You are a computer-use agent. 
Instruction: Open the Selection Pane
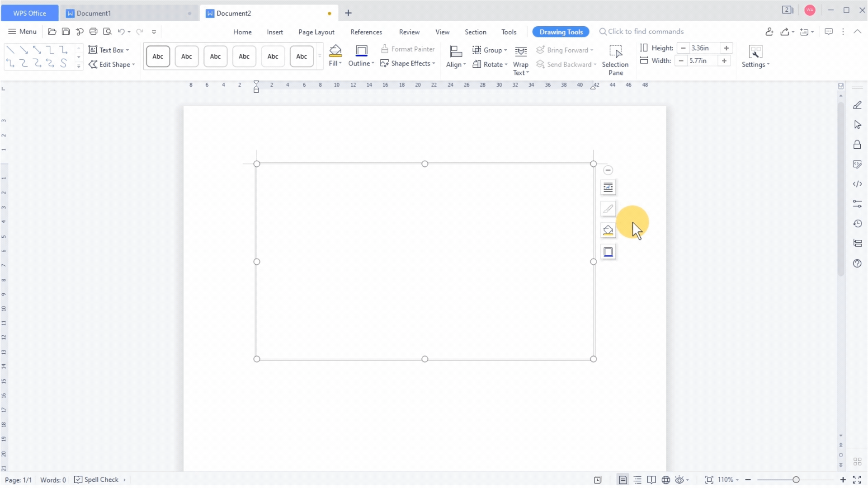point(616,59)
